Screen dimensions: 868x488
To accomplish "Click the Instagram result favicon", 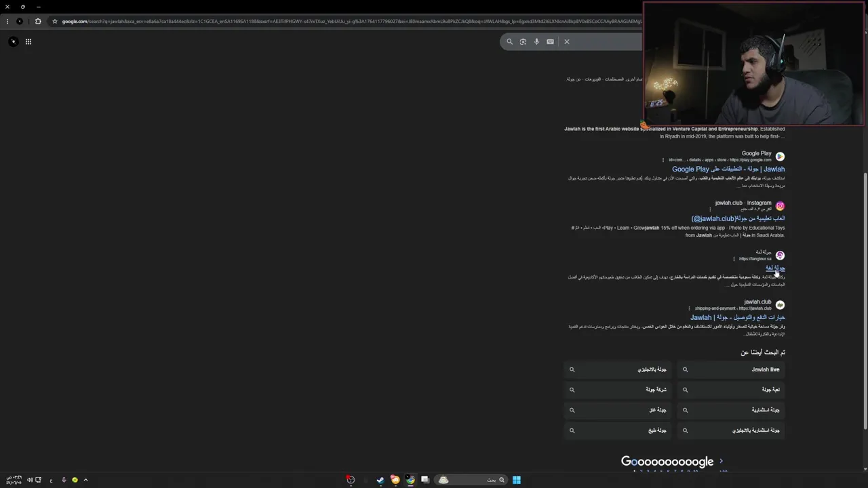I will (x=780, y=206).
